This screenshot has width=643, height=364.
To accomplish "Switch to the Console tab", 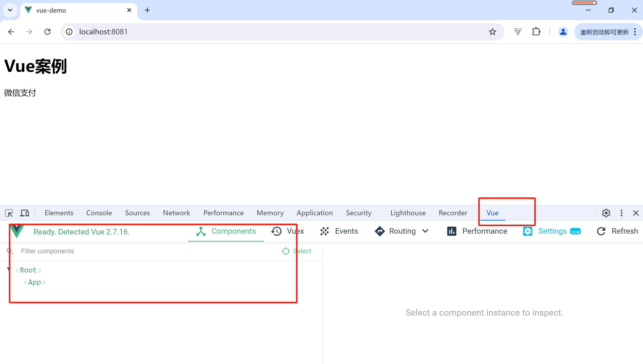I will point(99,213).
